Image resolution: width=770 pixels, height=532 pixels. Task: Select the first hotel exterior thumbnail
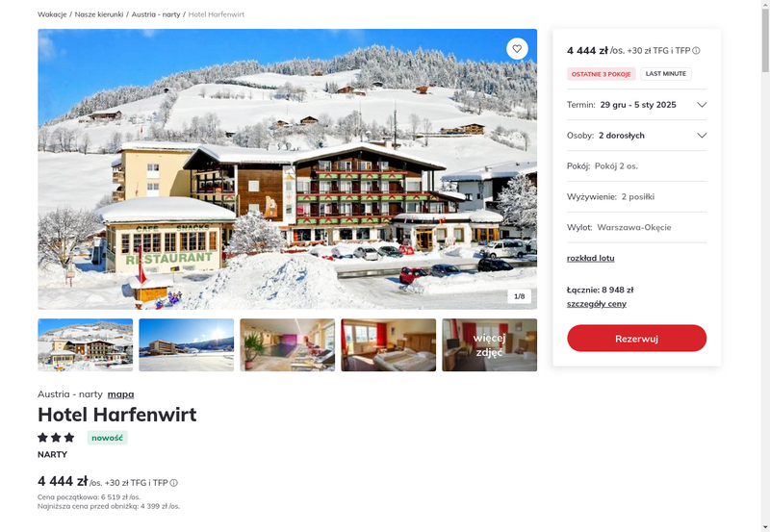86,345
